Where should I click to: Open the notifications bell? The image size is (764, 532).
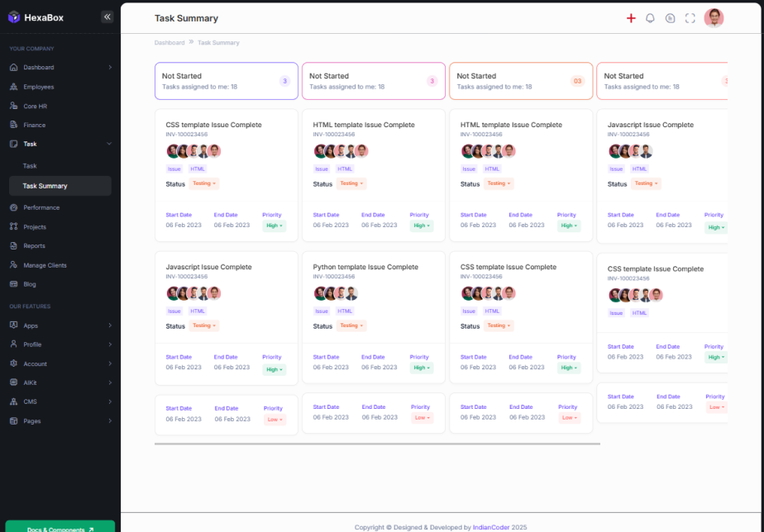650,18
